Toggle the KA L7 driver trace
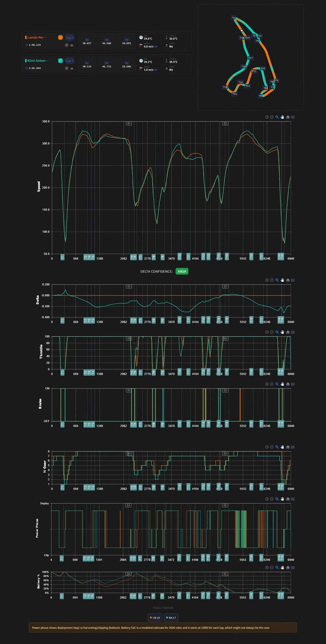The image size is (326, 644). tap(171, 617)
